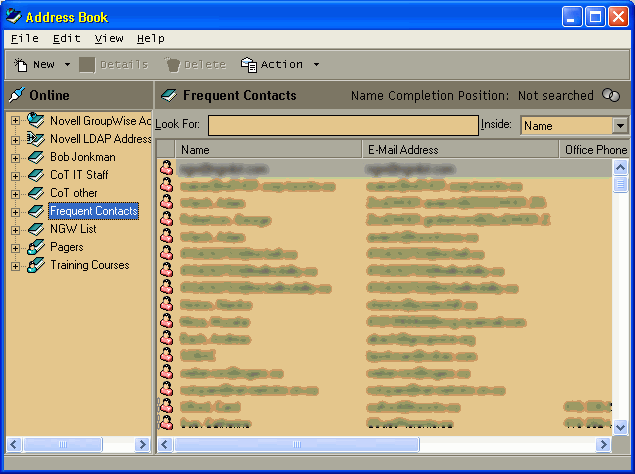Click the New contact toolbar icon
Image resolution: width=635 pixels, height=474 pixels.
[20, 64]
